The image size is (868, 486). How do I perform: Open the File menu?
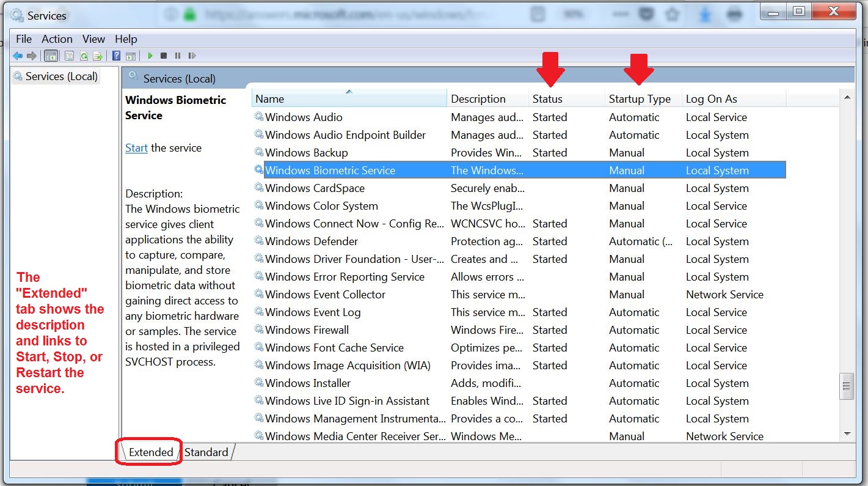click(24, 39)
